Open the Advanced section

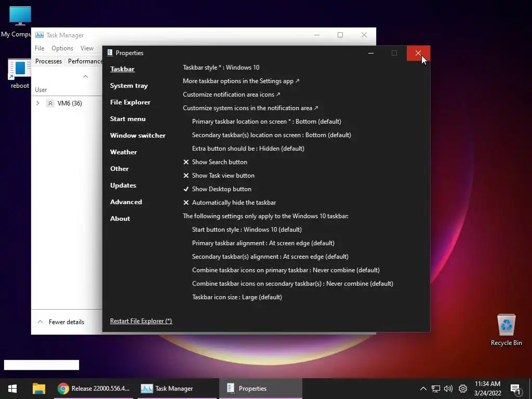[x=126, y=202]
